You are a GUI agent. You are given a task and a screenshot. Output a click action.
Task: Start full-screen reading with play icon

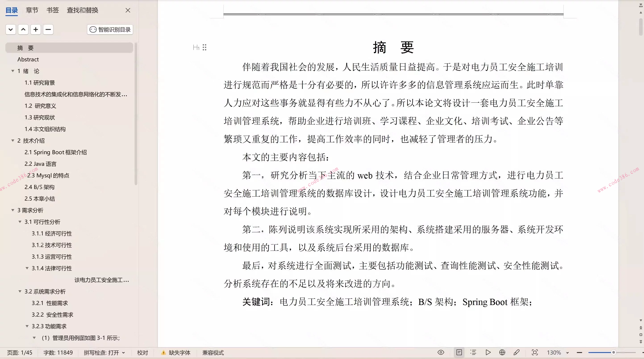pyautogui.click(x=488, y=352)
